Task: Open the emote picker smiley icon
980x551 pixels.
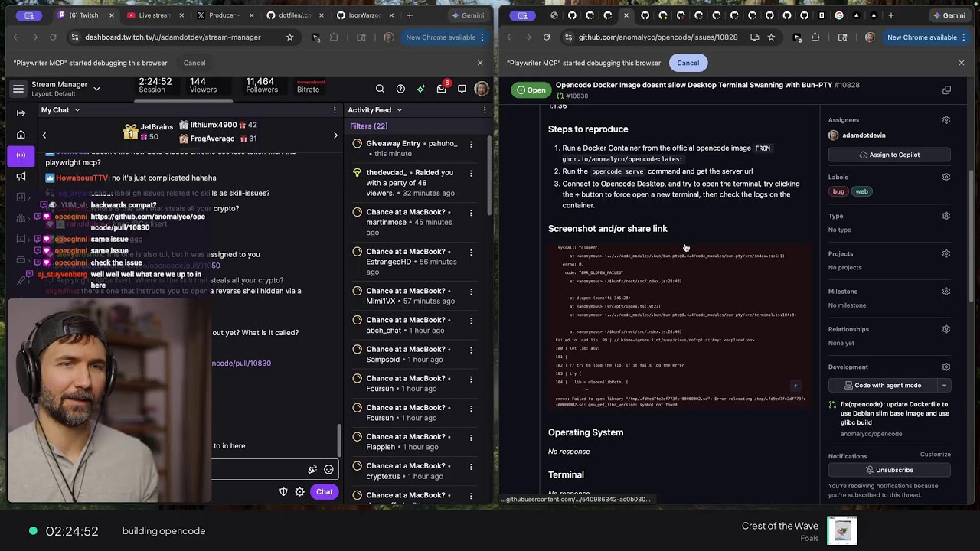Action: tap(328, 470)
